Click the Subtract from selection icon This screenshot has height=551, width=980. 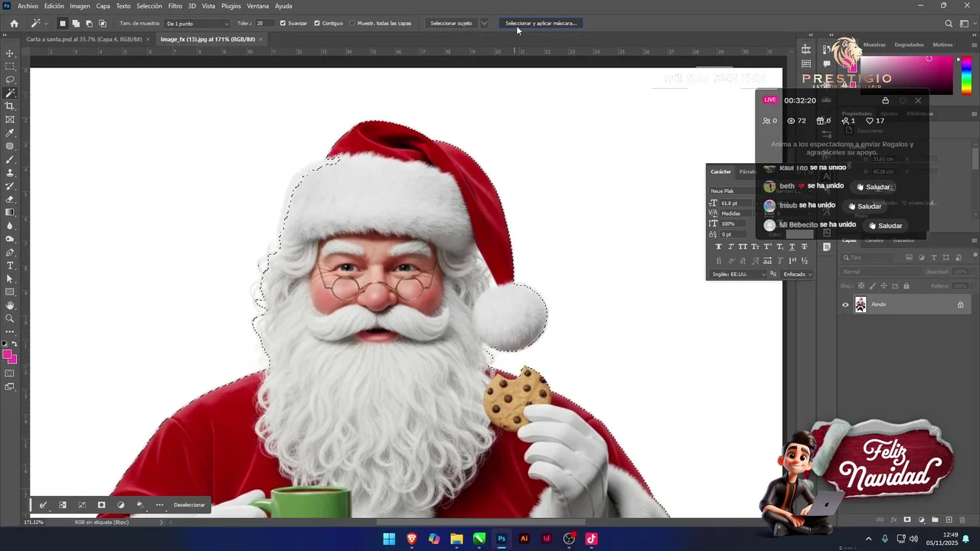89,23
